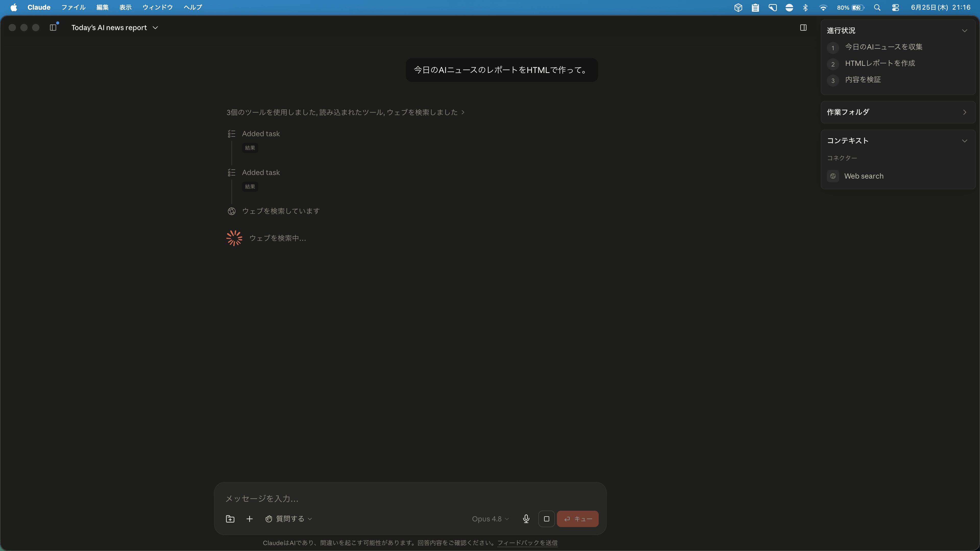Collapse the コンテキスト panel chevron

964,141
